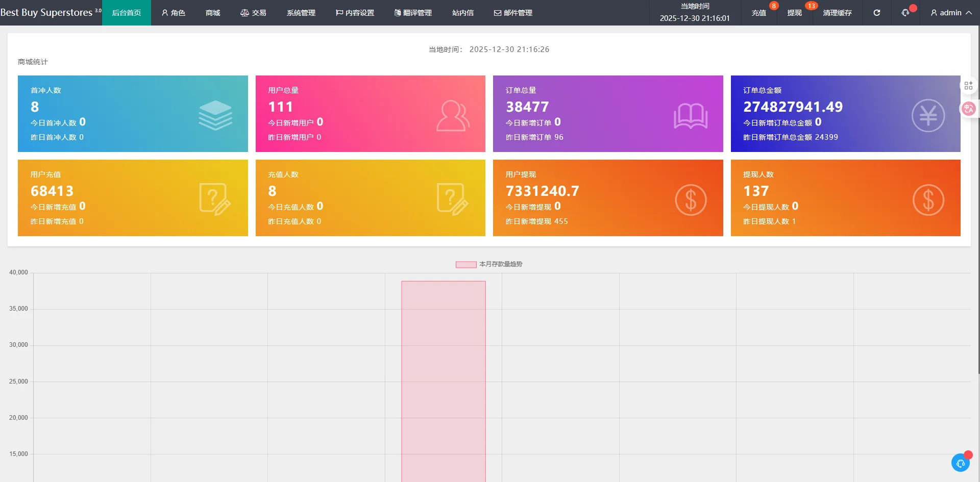
Task: Click the refresh icon in top bar
Action: 876,13
